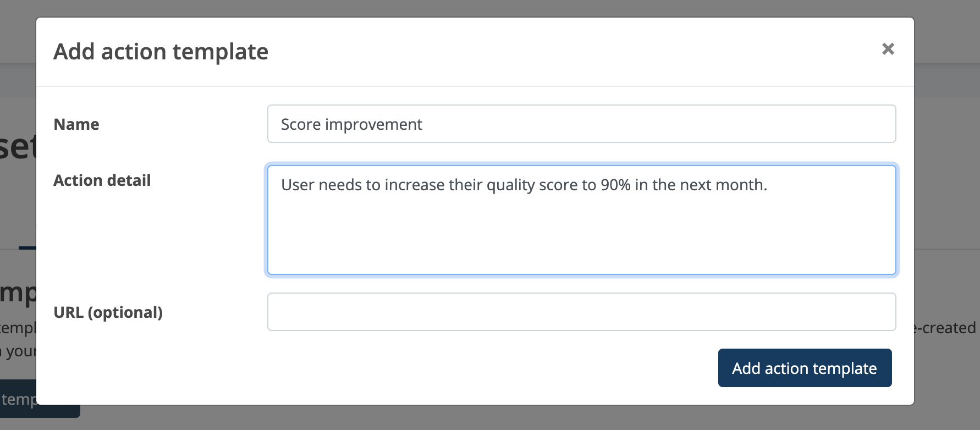Click inside the Action detail text area

pos(581,220)
